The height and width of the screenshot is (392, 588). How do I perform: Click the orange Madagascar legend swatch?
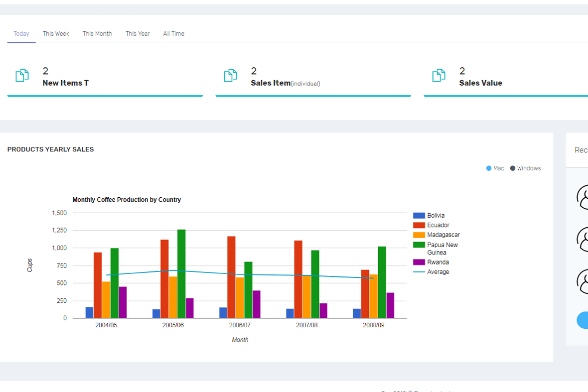click(x=419, y=235)
